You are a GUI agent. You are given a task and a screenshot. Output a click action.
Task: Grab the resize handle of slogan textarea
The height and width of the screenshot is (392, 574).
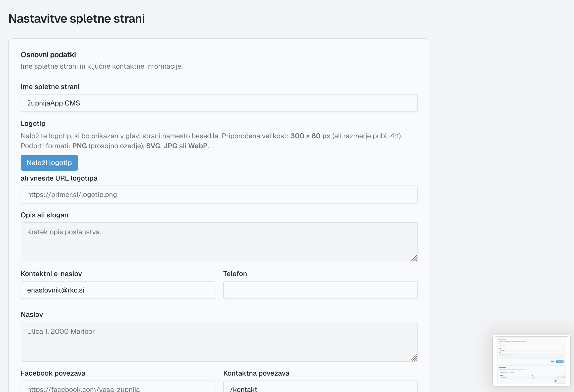(414, 258)
